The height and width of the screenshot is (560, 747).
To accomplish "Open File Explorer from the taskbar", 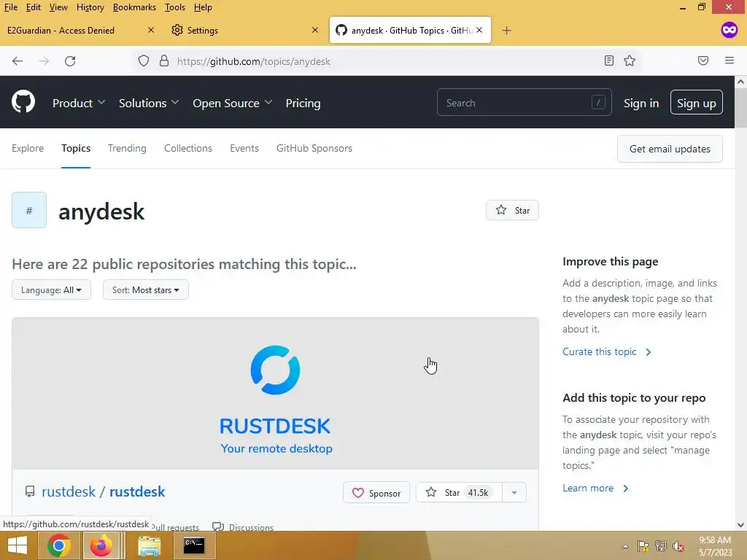I will 150,545.
